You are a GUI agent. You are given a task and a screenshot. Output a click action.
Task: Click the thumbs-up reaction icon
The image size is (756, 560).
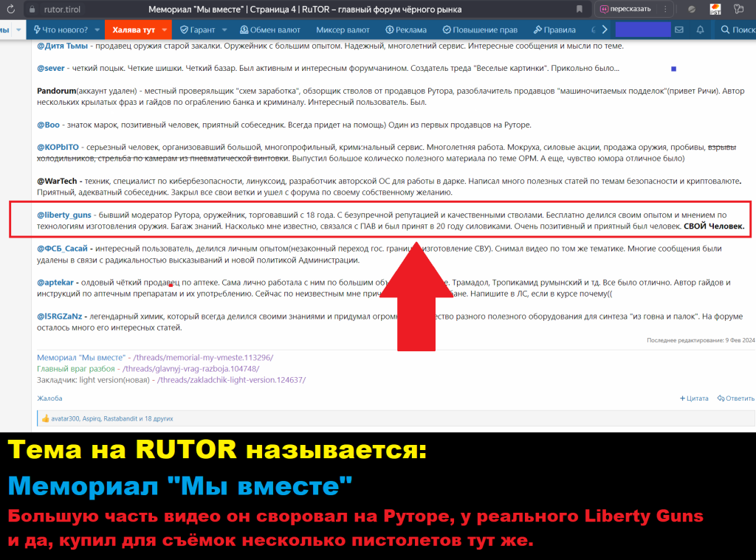(45, 418)
